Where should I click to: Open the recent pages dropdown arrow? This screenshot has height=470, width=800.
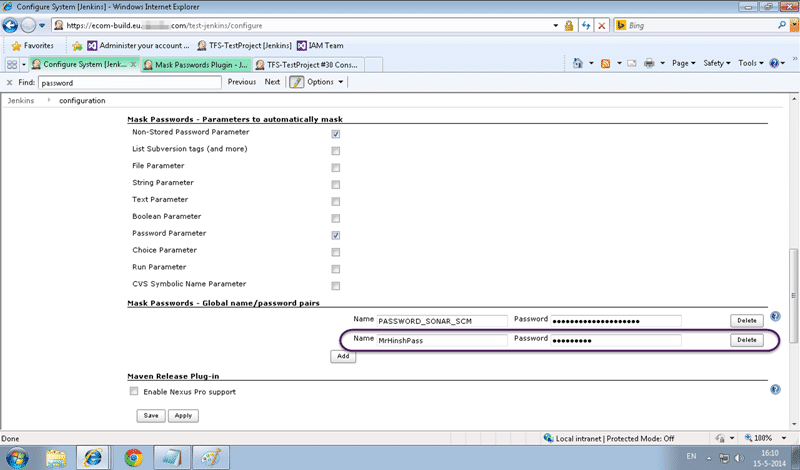click(x=42, y=26)
